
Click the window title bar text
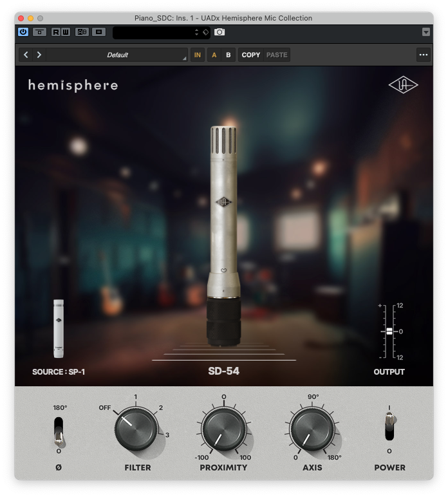tap(223, 18)
